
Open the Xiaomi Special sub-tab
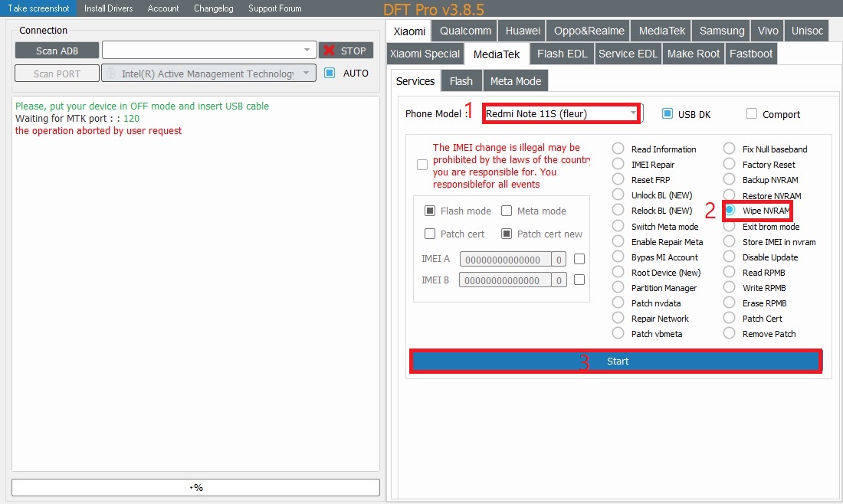click(x=425, y=54)
